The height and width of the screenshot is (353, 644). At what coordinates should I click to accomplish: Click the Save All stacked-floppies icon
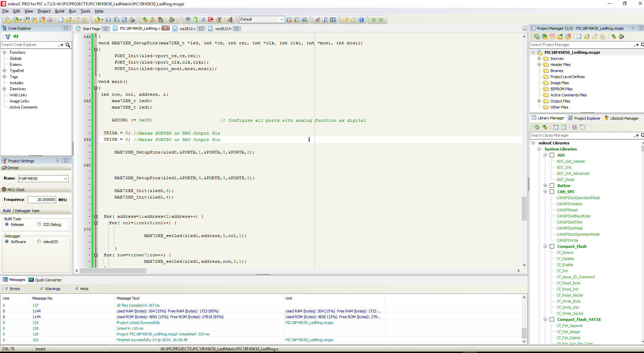tap(117, 20)
